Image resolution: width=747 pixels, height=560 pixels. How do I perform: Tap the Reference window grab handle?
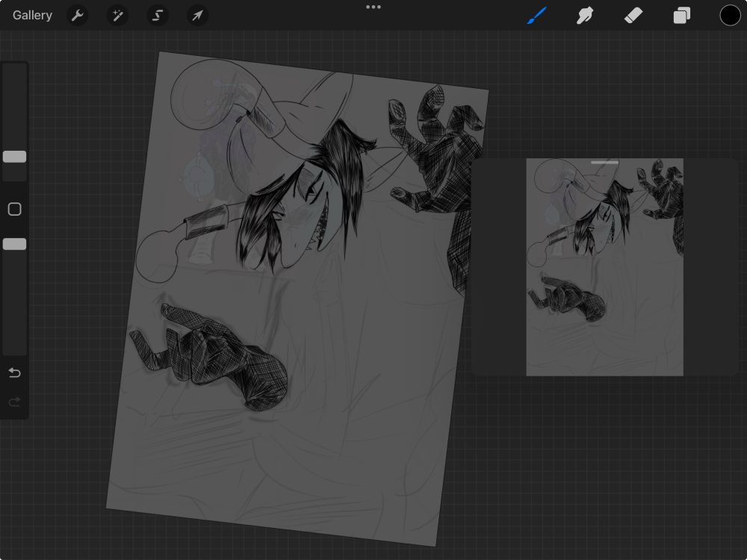tap(604, 162)
